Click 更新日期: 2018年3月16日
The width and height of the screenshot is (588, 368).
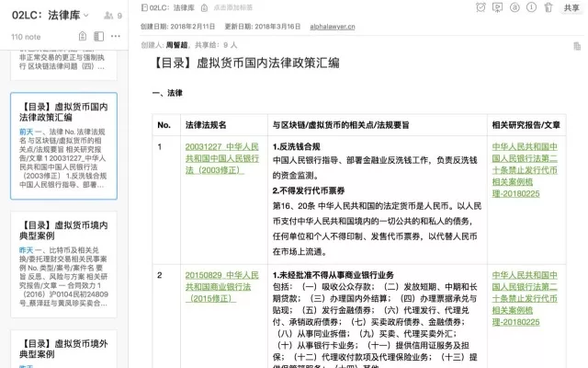pyautogui.click(x=263, y=27)
